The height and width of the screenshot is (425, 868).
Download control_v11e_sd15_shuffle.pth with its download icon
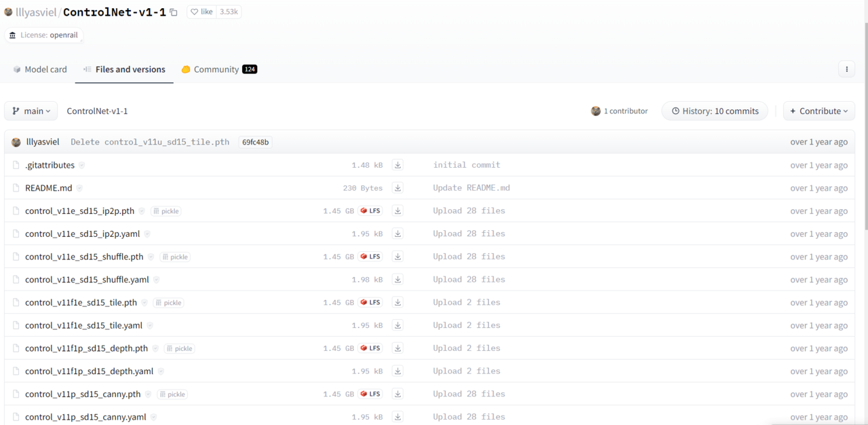tap(398, 257)
